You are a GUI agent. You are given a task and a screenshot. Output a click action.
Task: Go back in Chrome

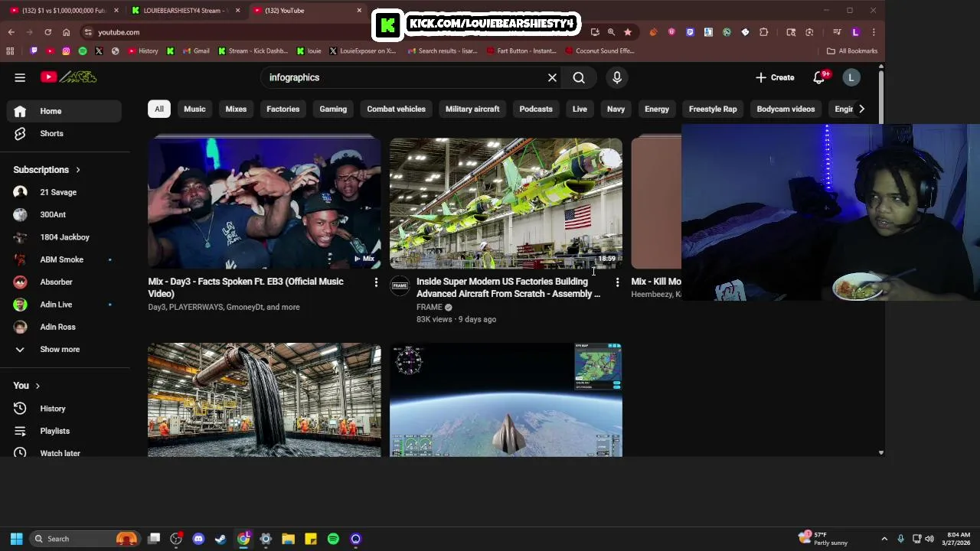tap(11, 32)
